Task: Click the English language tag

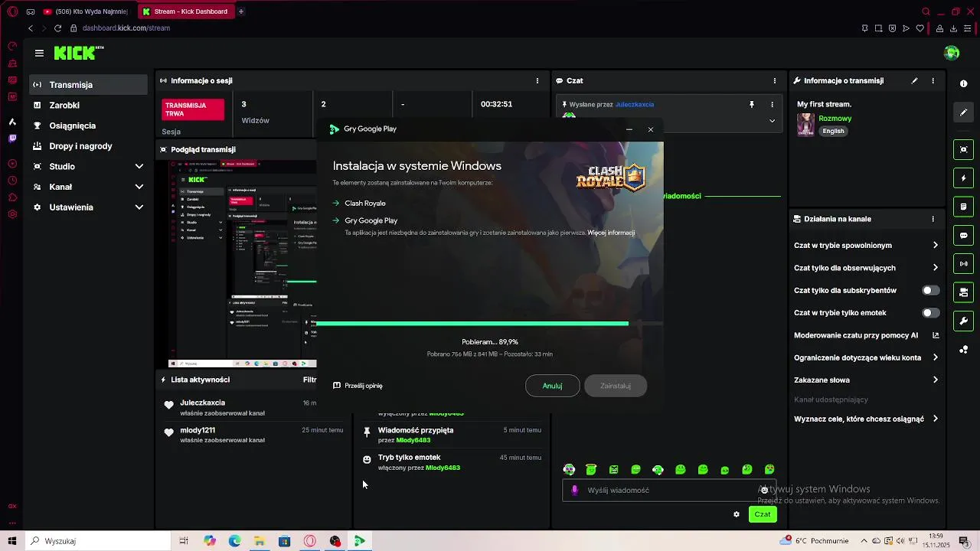Action: point(833,131)
